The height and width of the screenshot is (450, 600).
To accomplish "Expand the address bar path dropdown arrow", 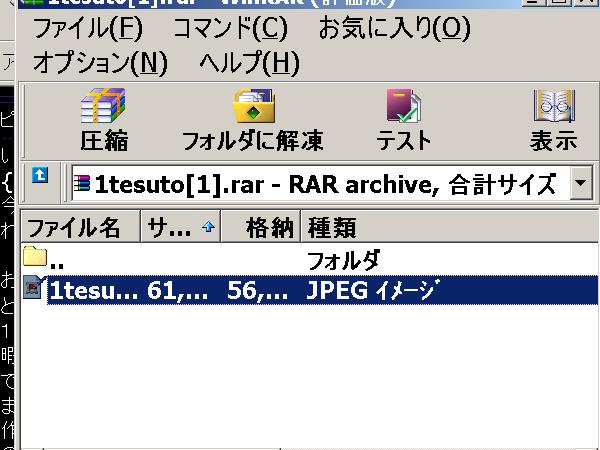I will click(x=581, y=183).
